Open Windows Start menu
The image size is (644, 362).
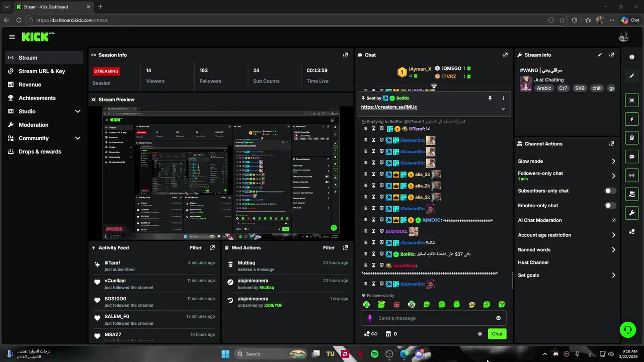[x=225, y=354]
